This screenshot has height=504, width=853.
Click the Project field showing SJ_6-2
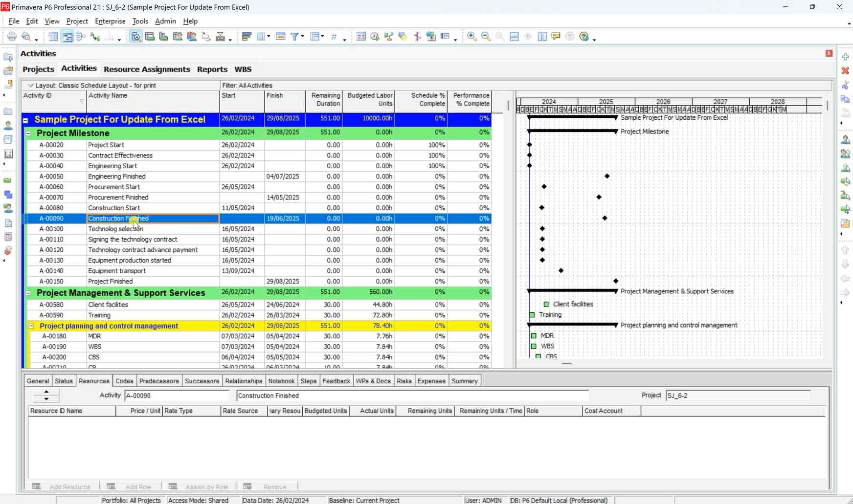(x=738, y=395)
